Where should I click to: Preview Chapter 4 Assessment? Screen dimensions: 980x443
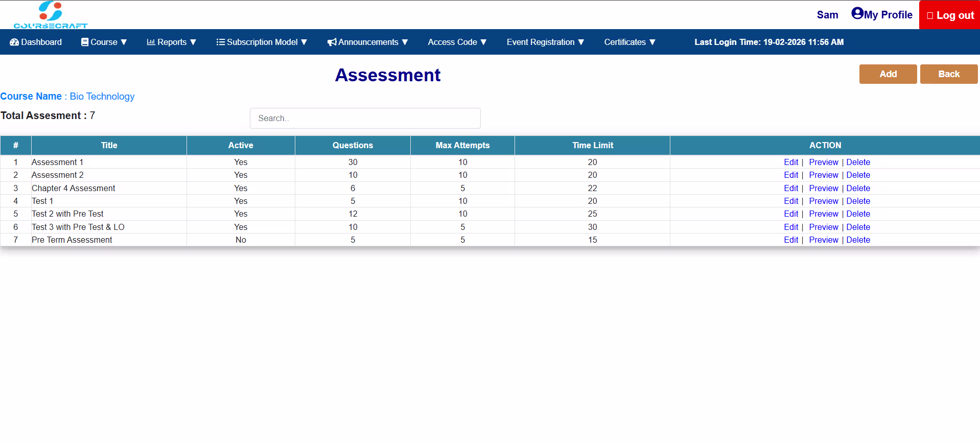pyautogui.click(x=824, y=188)
